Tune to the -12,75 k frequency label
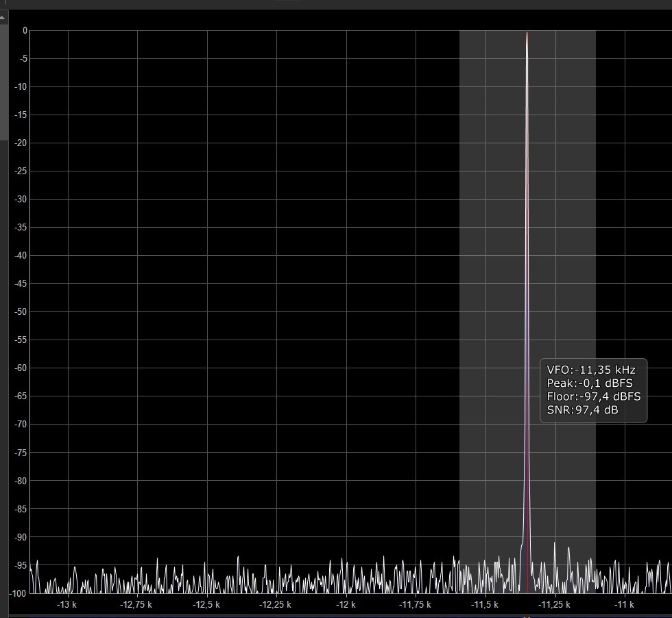672x618 pixels. [136, 604]
